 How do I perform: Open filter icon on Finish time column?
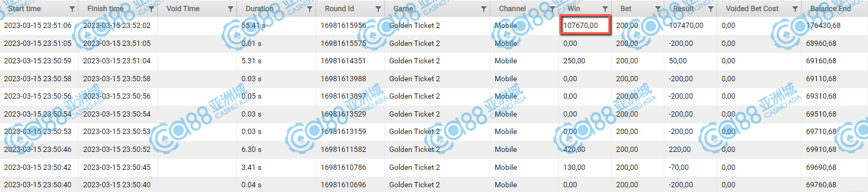click(151, 9)
